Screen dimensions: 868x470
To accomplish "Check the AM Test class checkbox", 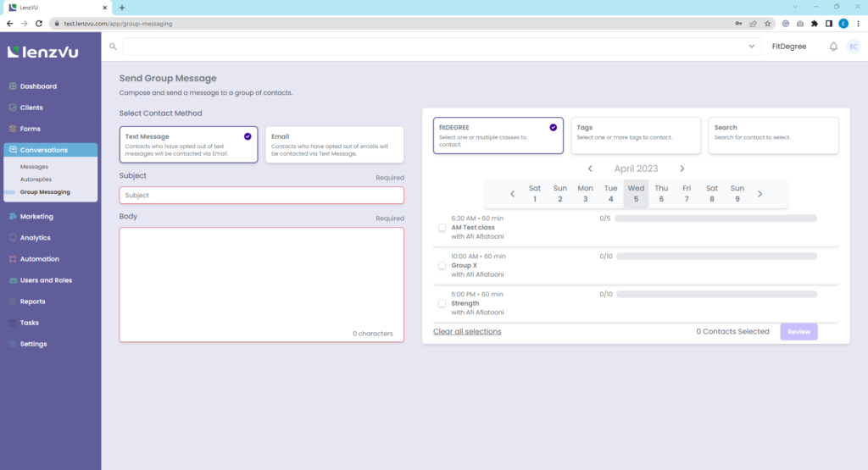I will click(x=442, y=228).
